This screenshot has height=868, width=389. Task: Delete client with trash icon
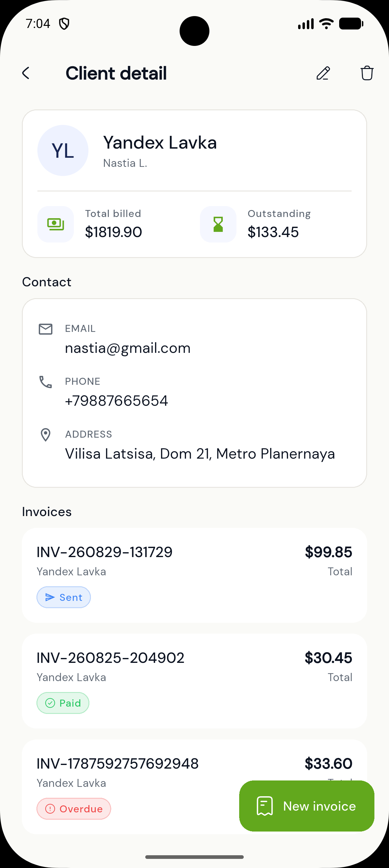coord(367,73)
